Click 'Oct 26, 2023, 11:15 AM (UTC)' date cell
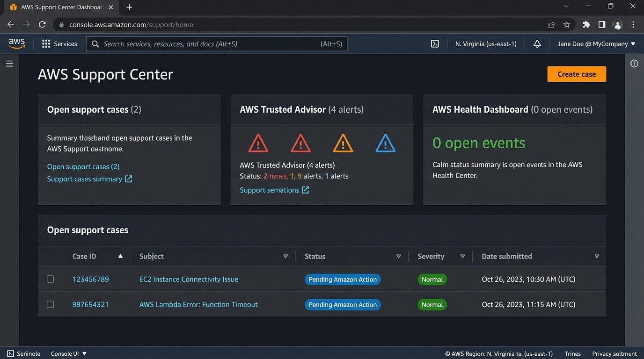The width and height of the screenshot is (644, 359). click(x=528, y=304)
